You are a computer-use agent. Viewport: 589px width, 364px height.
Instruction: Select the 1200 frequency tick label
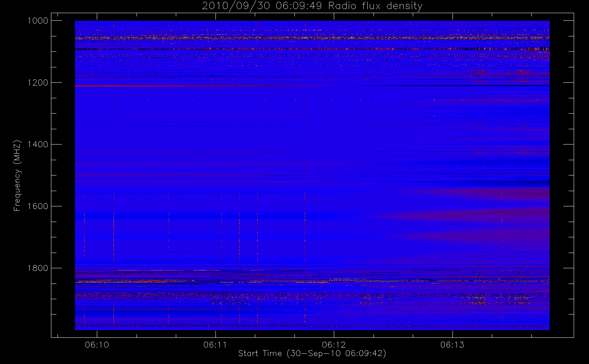coord(37,83)
